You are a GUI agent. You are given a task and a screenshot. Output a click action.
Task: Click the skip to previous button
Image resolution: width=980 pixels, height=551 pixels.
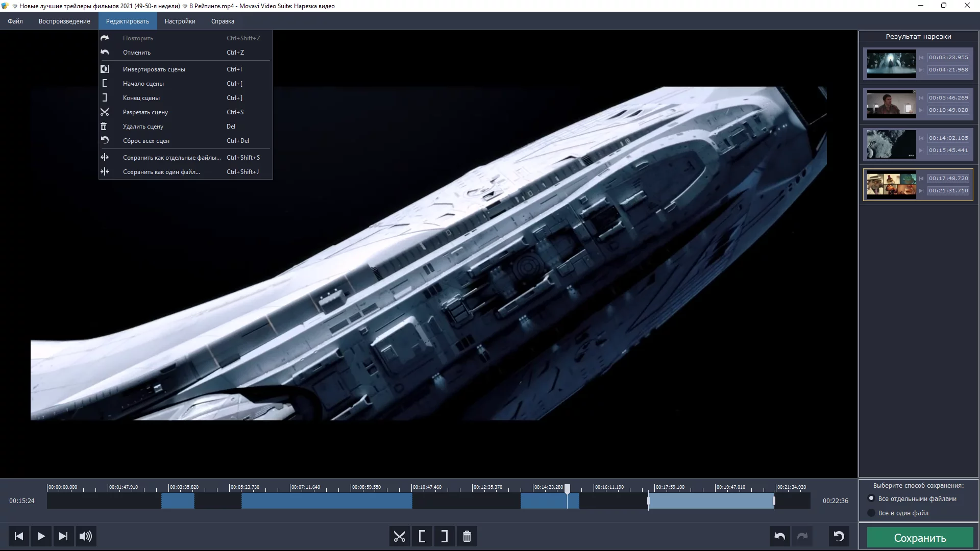coord(19,536)
